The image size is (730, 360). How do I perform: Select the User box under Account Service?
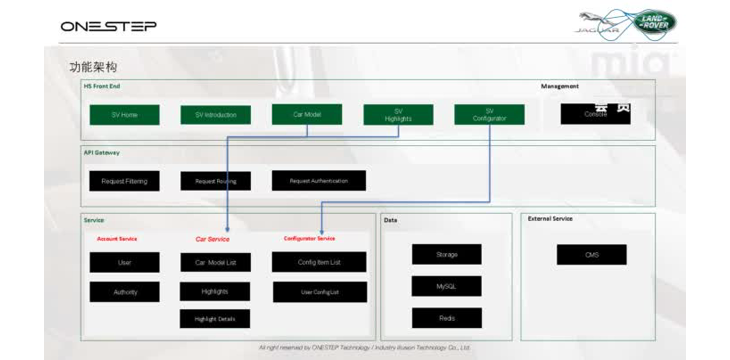click(124, 263)
